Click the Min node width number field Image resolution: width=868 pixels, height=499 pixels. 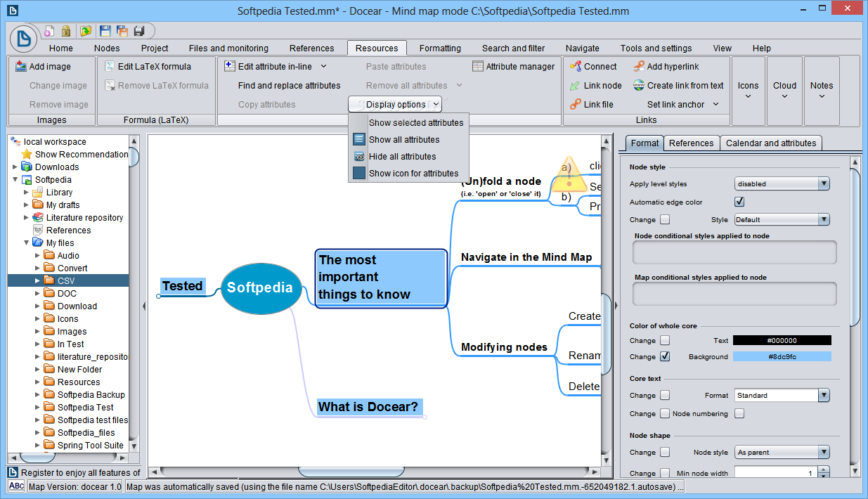click(x=775, y=473)
